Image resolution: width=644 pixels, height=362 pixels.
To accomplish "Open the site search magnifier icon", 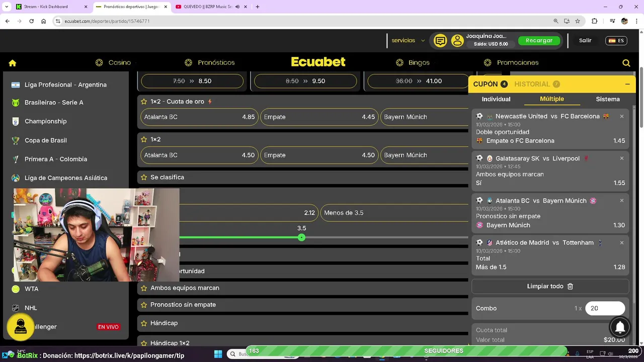I will point(626,63).
